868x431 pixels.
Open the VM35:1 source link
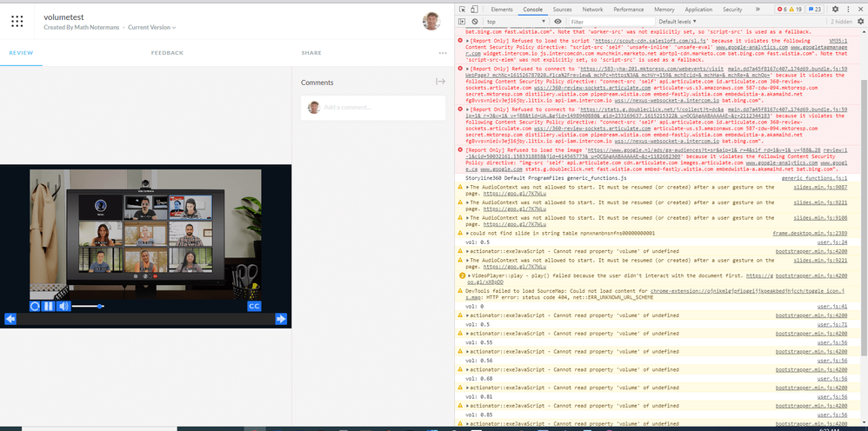pos(838,41)
